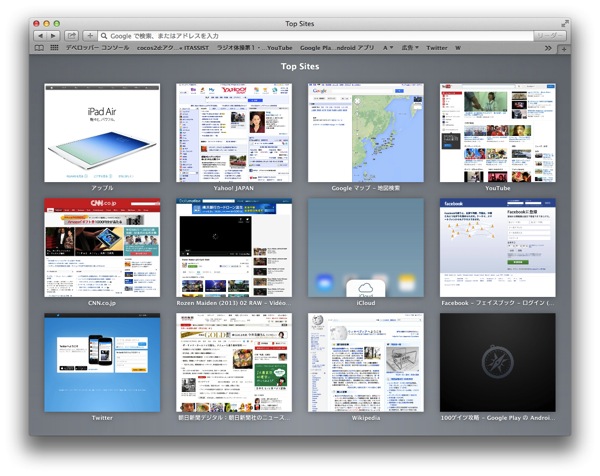The height and width of the screenshot is (476, 600).
Task: Open the YouTube top site thumbnail
Action: pos(498,133)
